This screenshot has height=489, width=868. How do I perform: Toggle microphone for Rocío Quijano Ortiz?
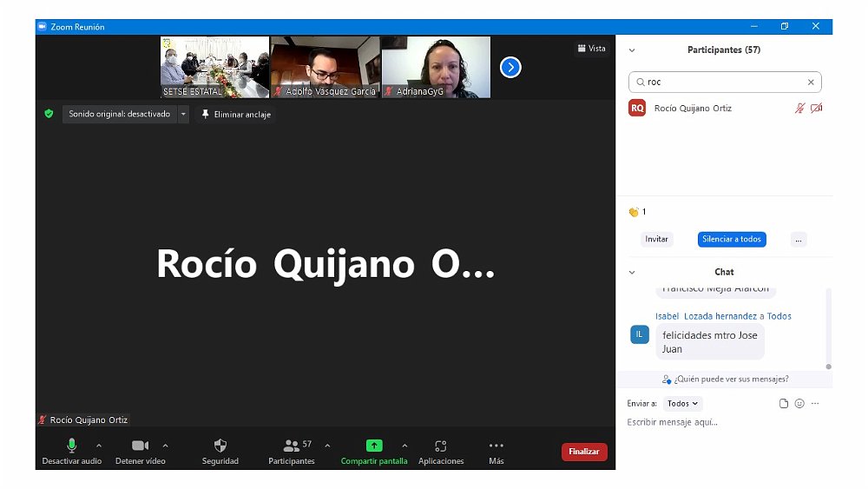799,109
